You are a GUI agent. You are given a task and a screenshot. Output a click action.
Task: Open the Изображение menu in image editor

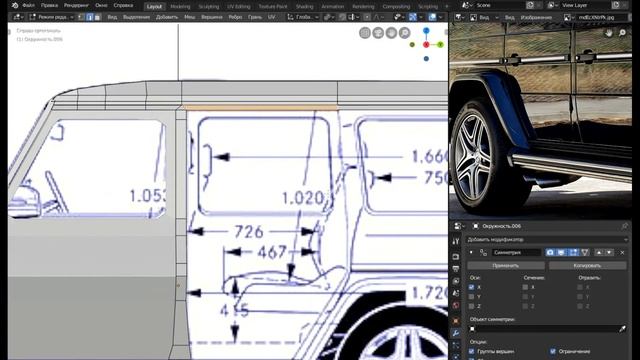coord(536,18)
